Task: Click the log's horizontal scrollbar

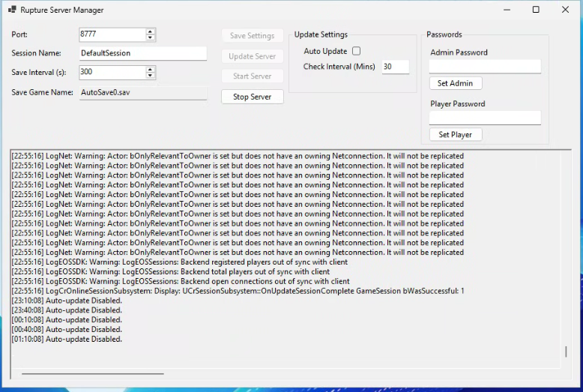Action: pos(92,373)
